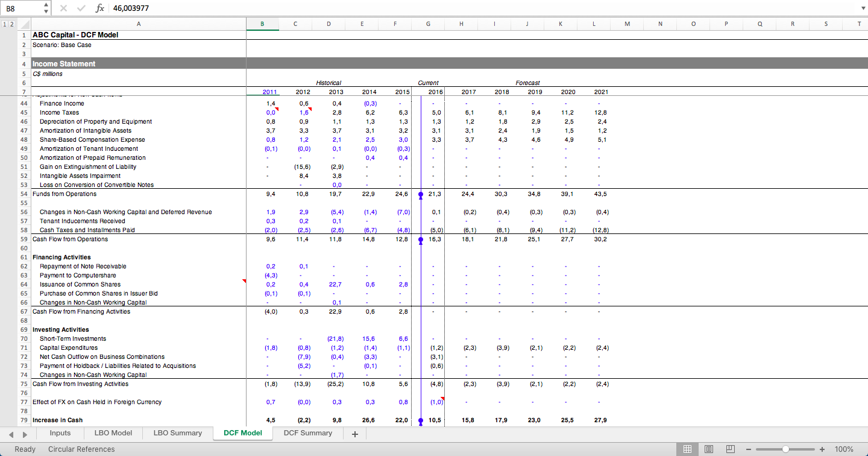Open the Inputs sheet tab
Viewport: 868px width, 456px height.
click(x=60, y=433)
